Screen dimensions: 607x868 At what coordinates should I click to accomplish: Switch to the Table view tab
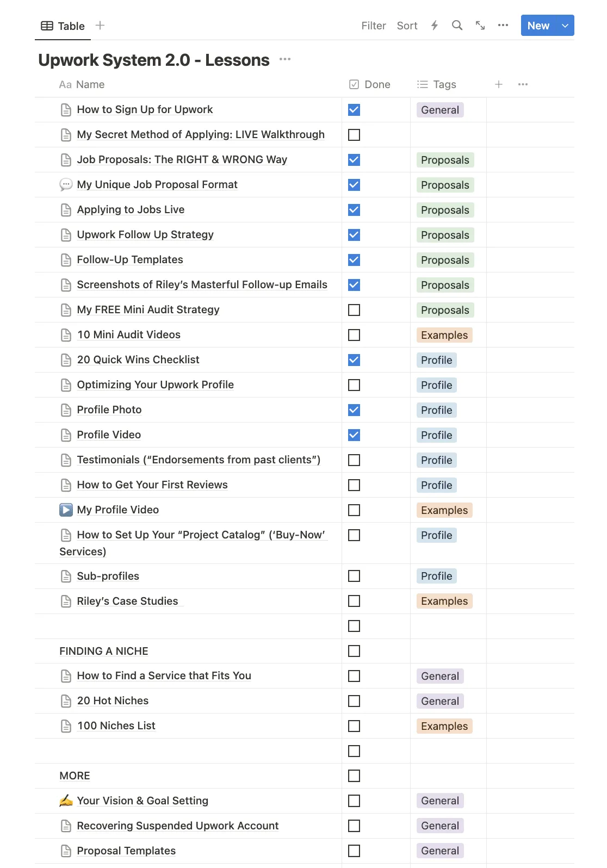63,26
